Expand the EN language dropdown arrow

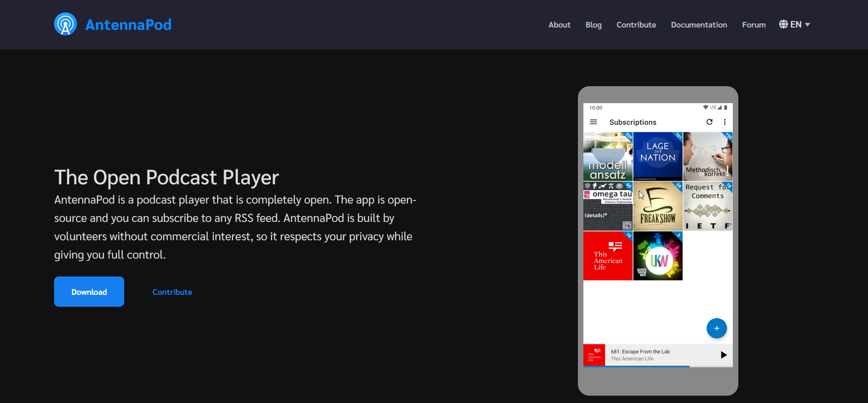coord(808,25)
